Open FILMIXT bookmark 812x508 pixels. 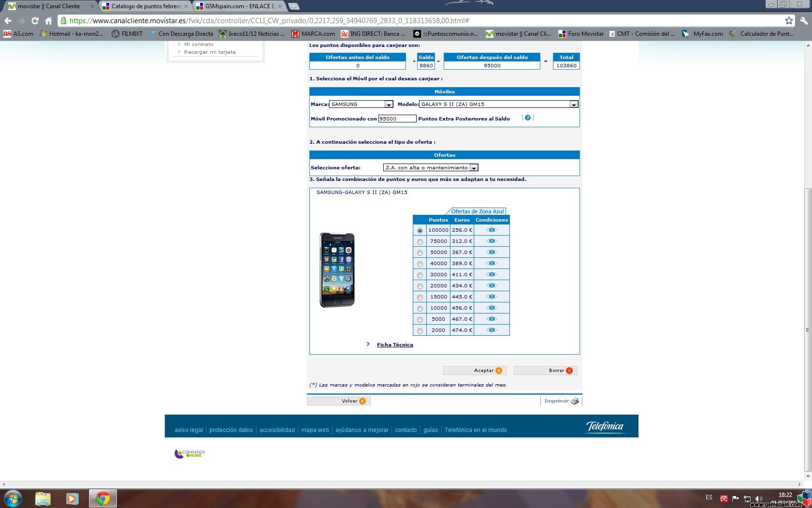[x=127, y=34]
